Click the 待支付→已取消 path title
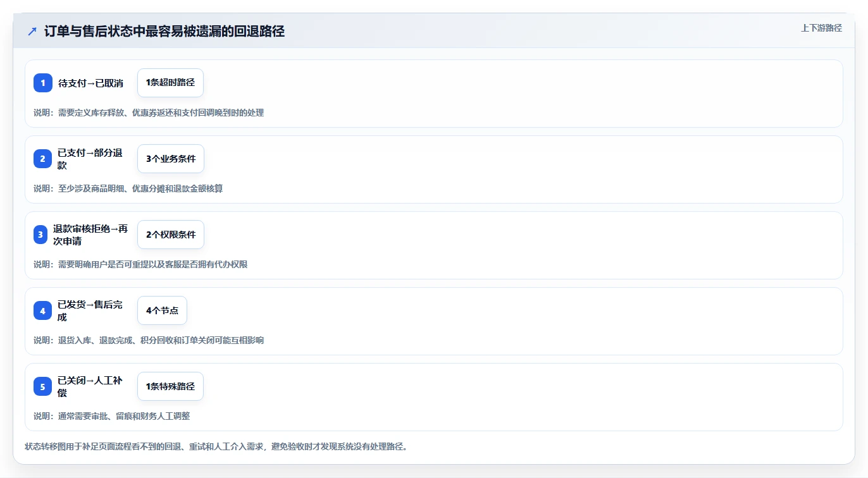 [x=90, y=83]
